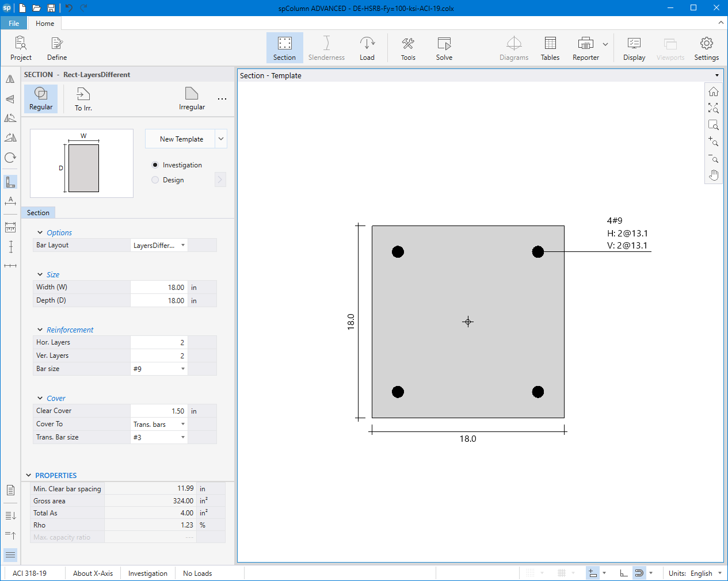Open the Tools ribbon command

408,48
